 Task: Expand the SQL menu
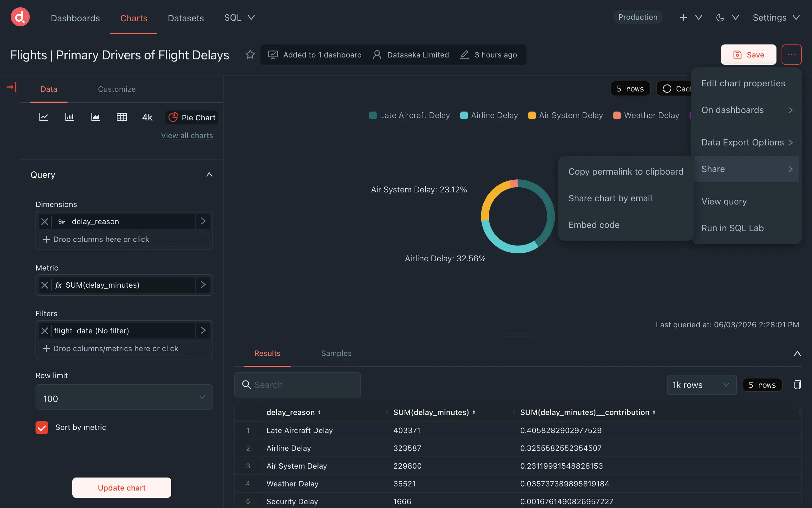click(239, 17)
